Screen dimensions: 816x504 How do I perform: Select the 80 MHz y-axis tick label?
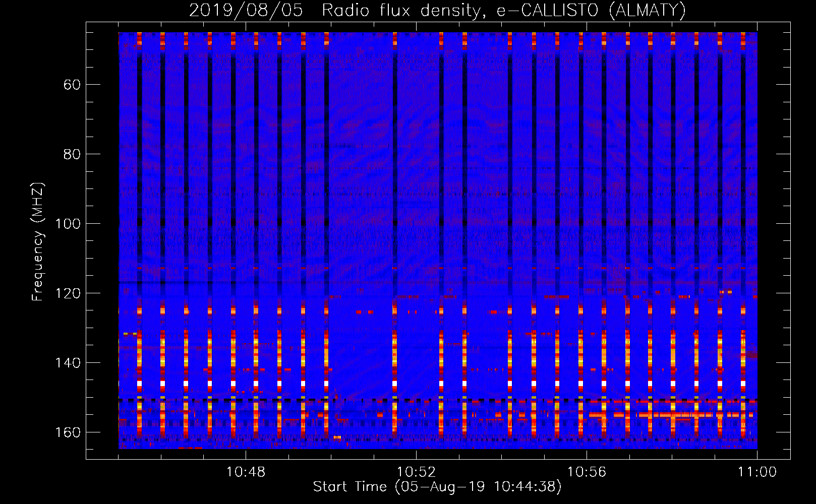[x=72, y=154]
